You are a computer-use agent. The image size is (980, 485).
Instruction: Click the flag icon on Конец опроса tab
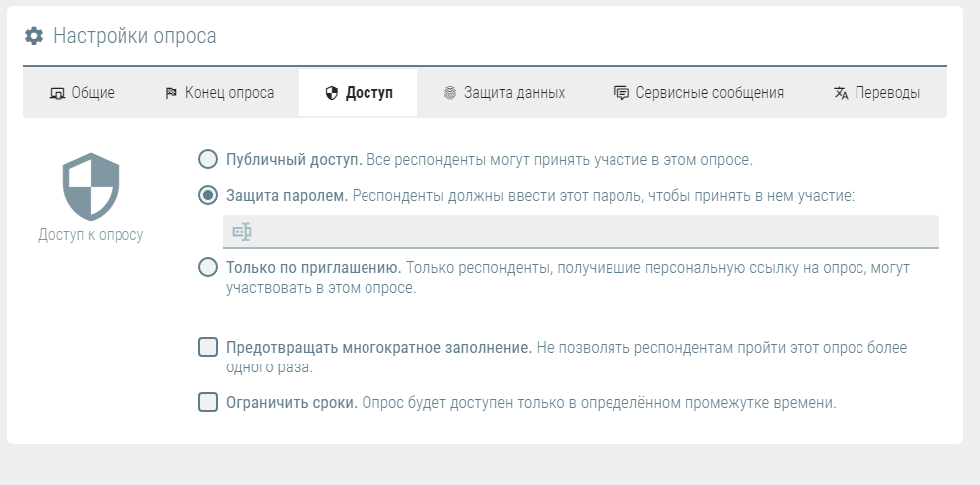tap(171, 93)
